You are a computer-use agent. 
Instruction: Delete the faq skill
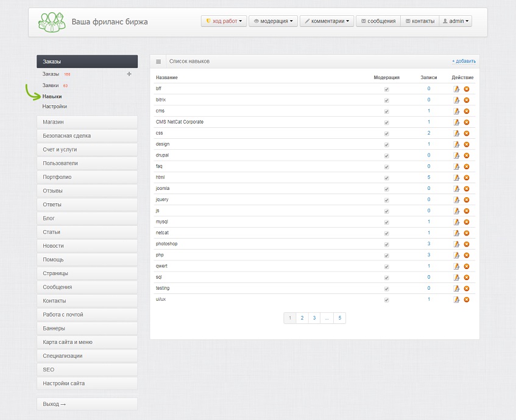[466, 166]
